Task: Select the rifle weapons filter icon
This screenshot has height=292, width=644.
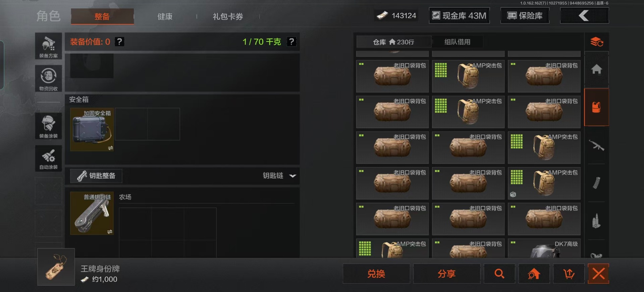Action: (x=596, y=145)
